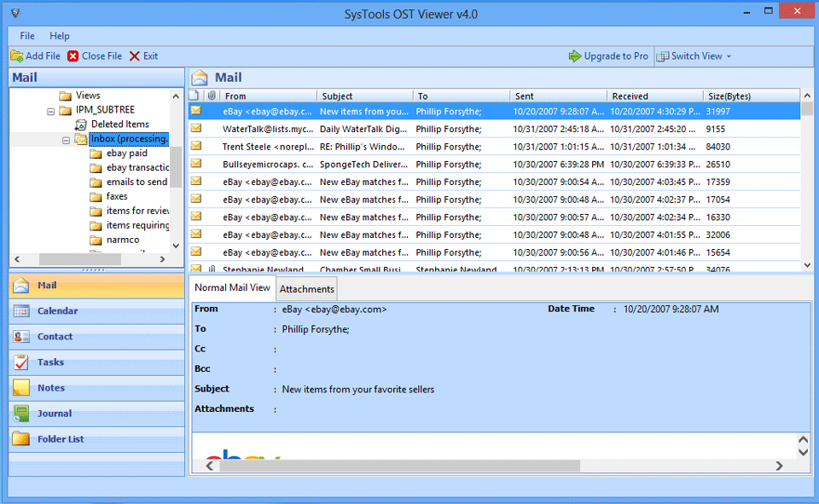
Task: Select the IPM_SUBTREE folder label
Action: point(105,110)
